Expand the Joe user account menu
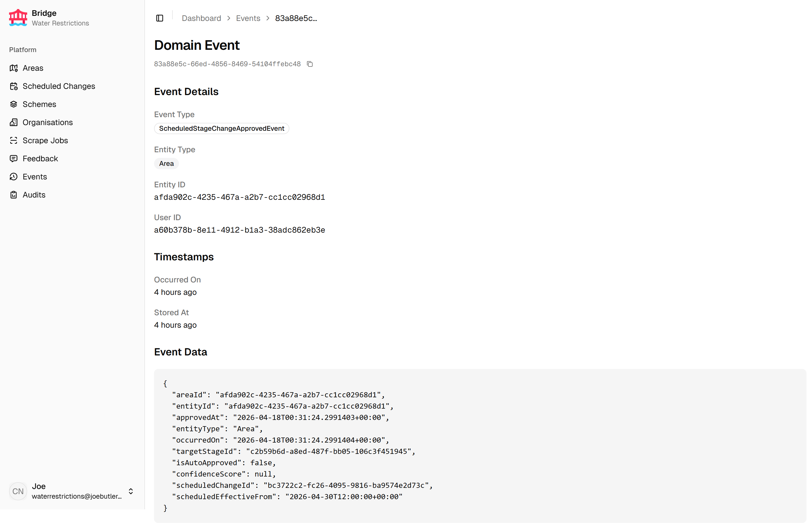This screenshot has height=532, width=807. [131, 491]
